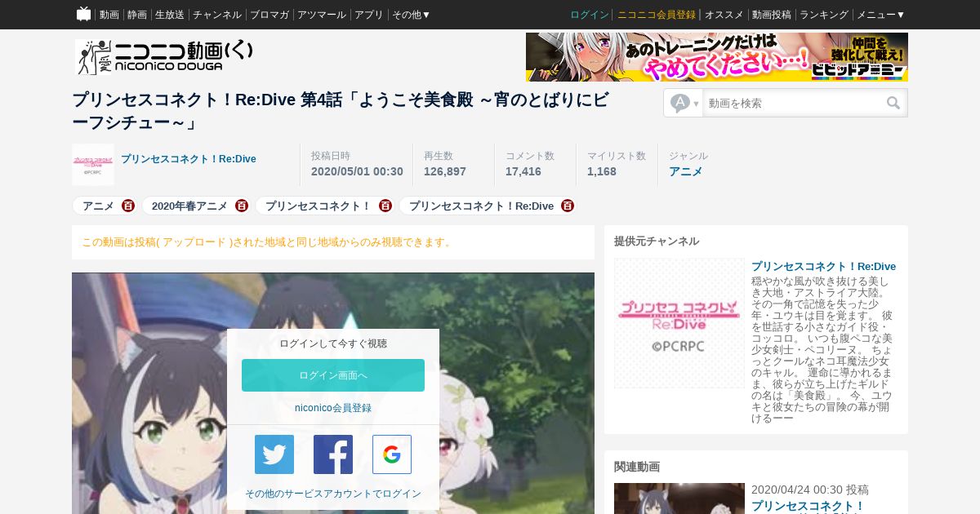Viewport: 980px width, 514px height.
Task: Click dictionary icon beside プリンセスコネクト！ tag
Action: point(385,206)
